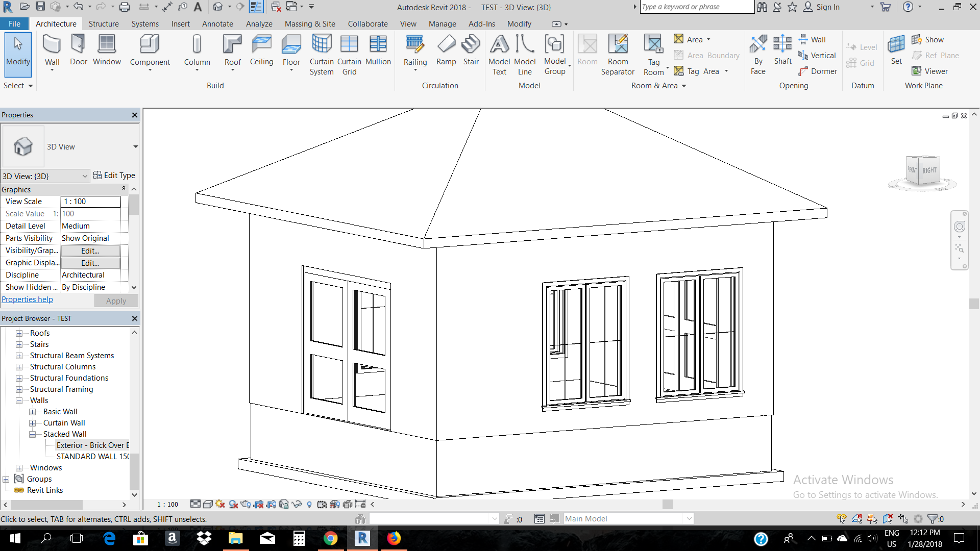Click the ViewCube RIGHT face

(929, 170)
